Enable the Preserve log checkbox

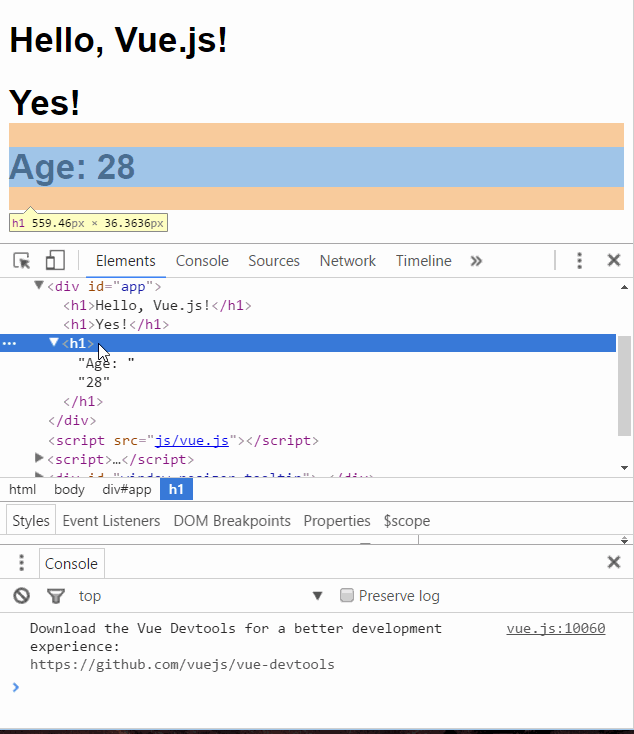coord(347,596)
